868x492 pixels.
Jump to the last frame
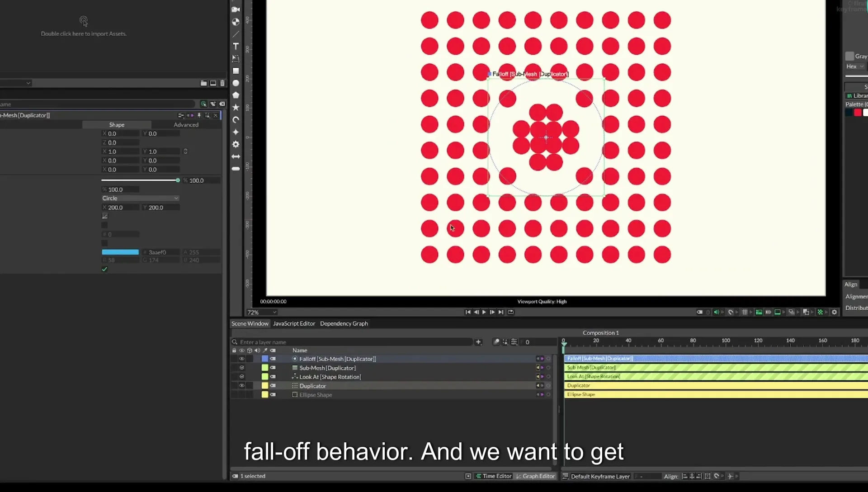(x=501, y=312)
